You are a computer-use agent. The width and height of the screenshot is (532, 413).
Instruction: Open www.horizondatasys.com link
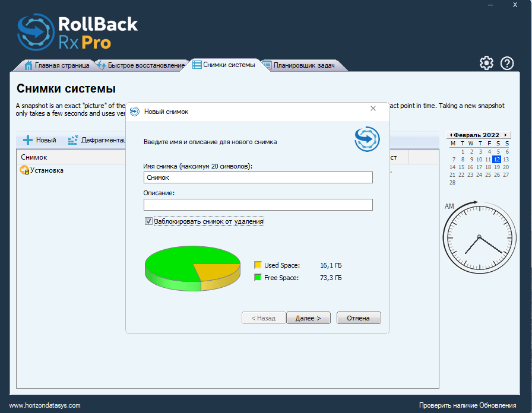pos(45,405)
